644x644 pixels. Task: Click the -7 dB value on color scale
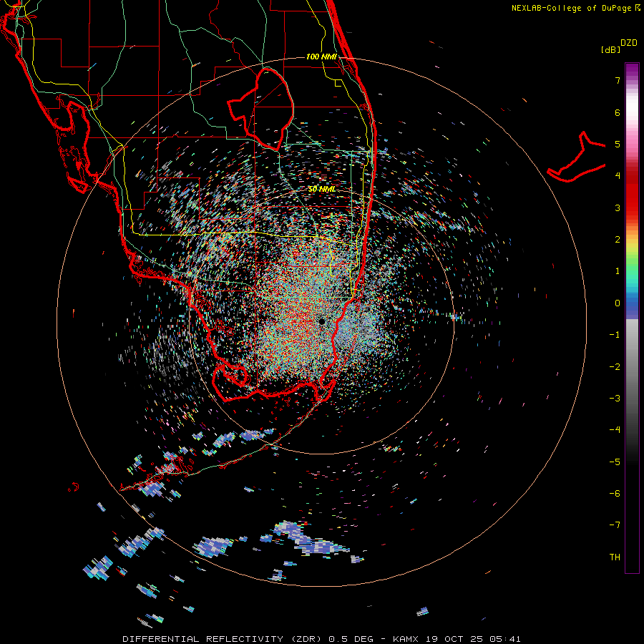pyautogui.click(x=615, y=525)
